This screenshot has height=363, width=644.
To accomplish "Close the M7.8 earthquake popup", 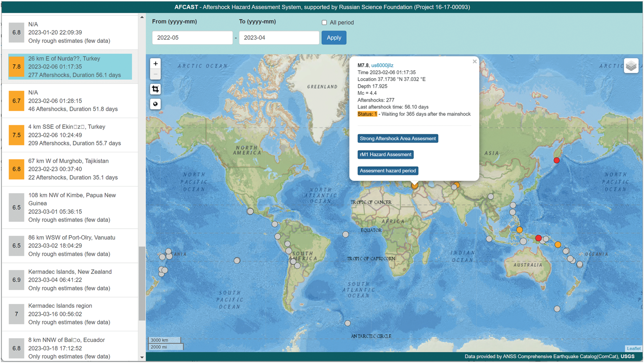I will (474, 61).
